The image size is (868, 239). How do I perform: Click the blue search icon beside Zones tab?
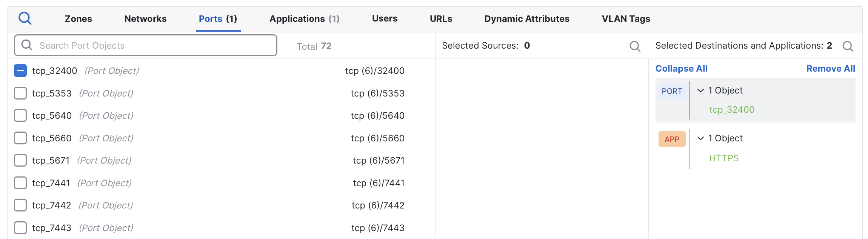(x=25, y=18)
